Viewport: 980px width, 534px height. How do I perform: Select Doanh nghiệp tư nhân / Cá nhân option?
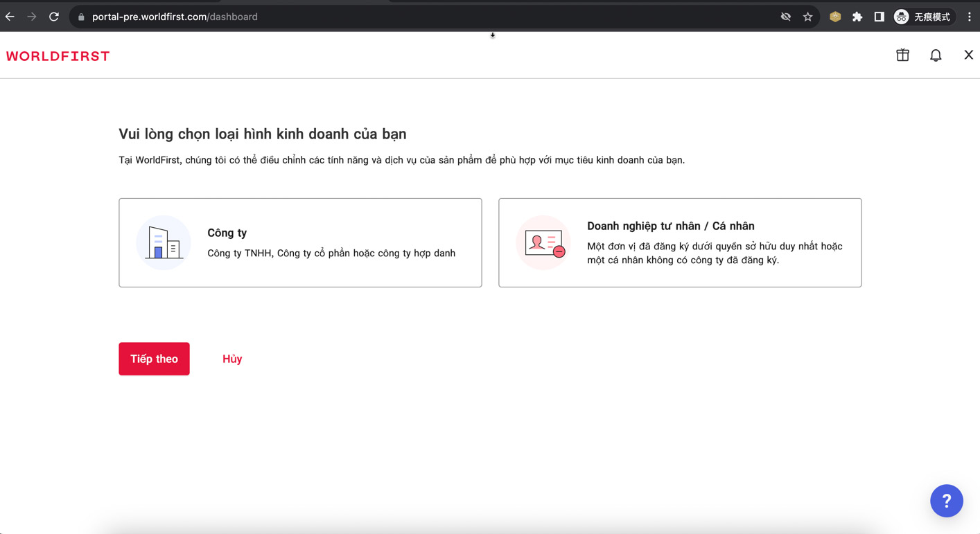pyautogui.click(x=680, y=242)
